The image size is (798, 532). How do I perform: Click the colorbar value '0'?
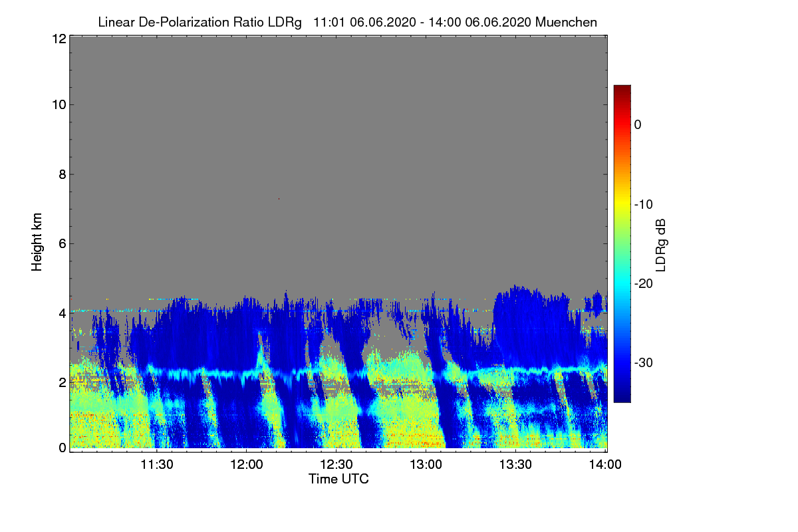(x=638, y=125)
